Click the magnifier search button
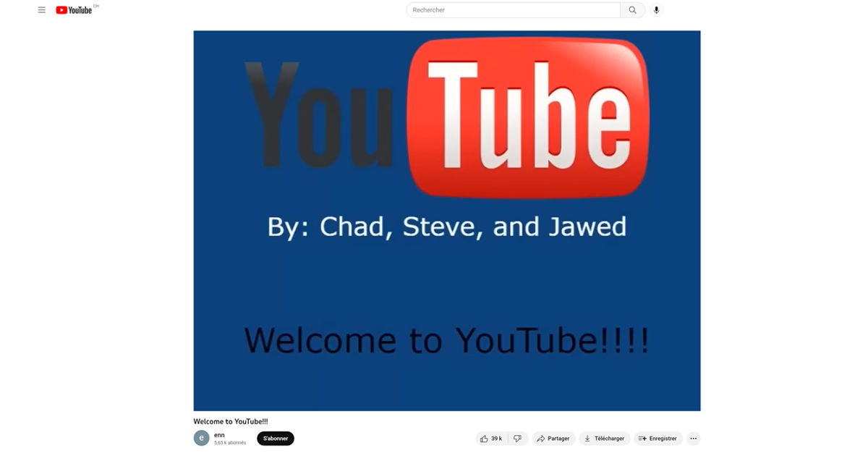 click(x=633, y=10)
